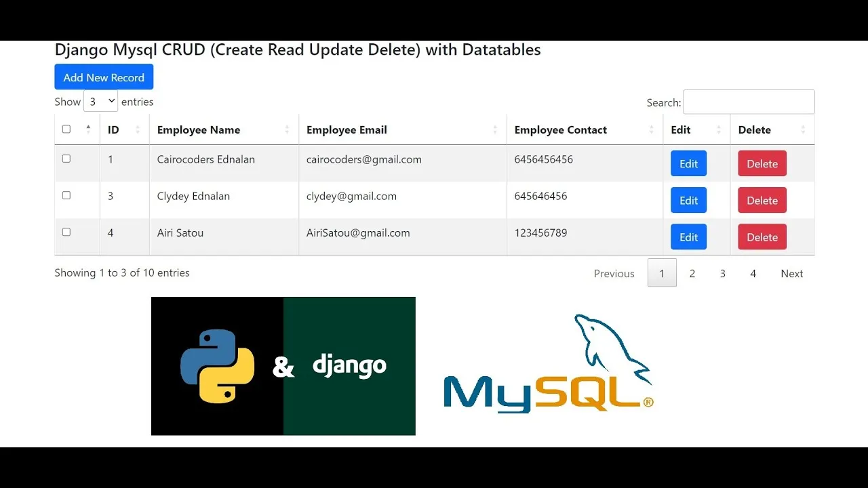Edit the Clydey Ednalan record

(x=688, y=200)
